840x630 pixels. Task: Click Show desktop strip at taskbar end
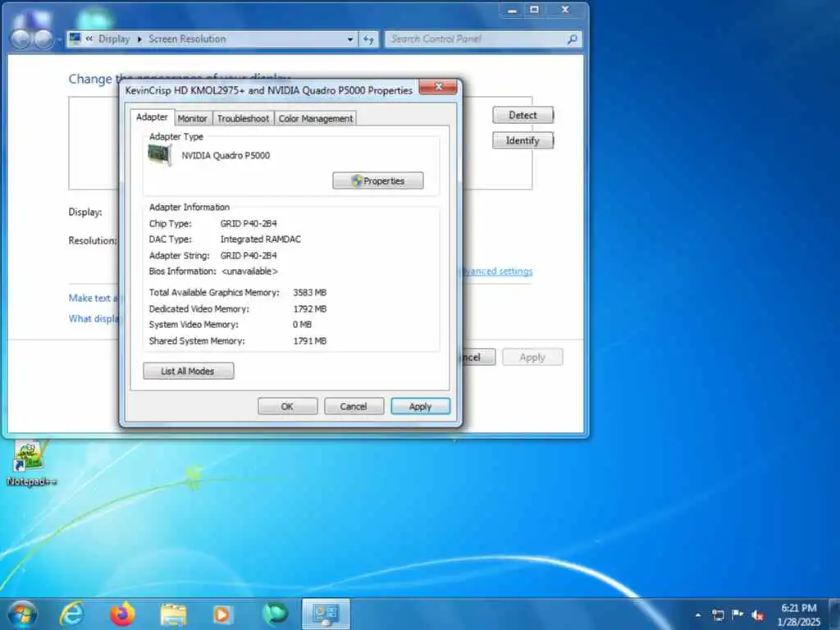click(834, 614)
